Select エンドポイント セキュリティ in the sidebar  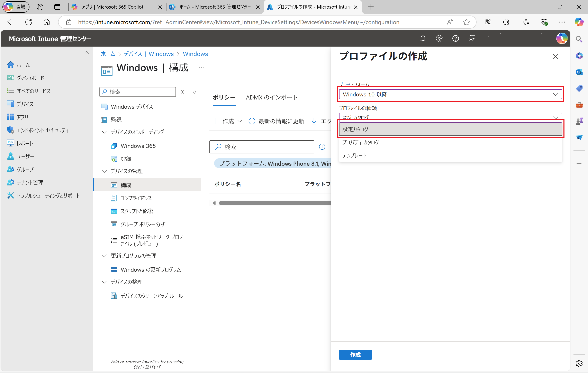click(x=43, y=130)
